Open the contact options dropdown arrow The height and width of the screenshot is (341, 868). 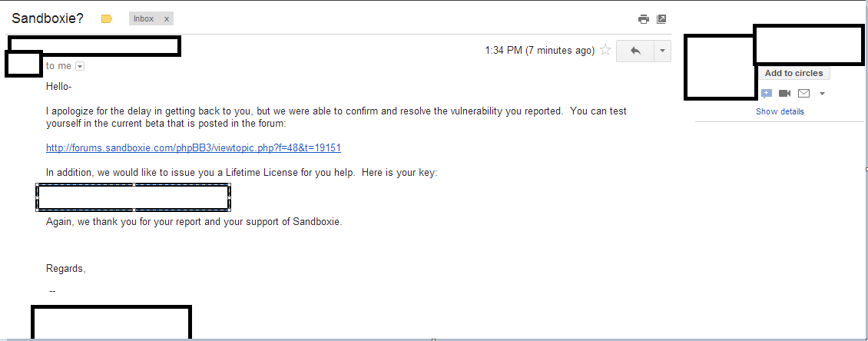[822, 94]
